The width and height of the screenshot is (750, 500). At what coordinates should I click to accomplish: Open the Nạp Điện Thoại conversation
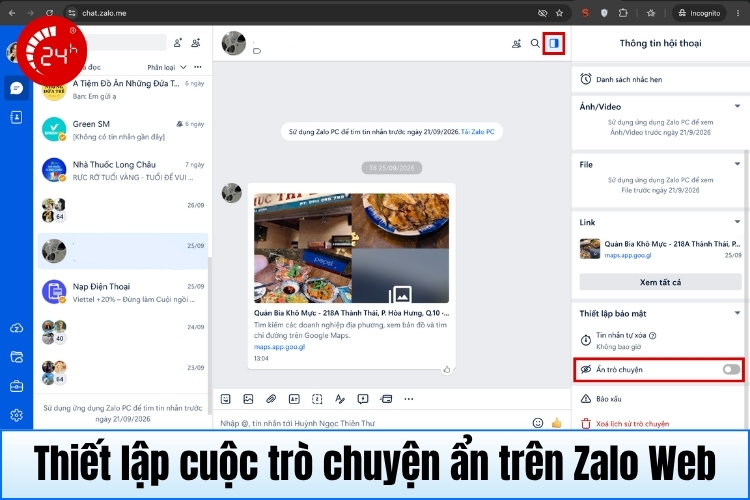122,292
